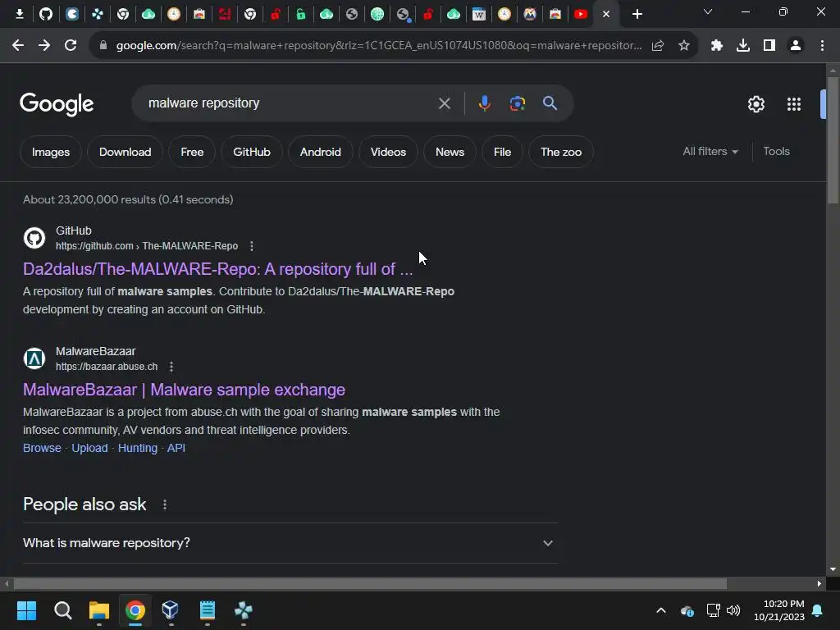840x630 pixels.
Task: Select the GitHub filter chip
Action: [252, 152]
